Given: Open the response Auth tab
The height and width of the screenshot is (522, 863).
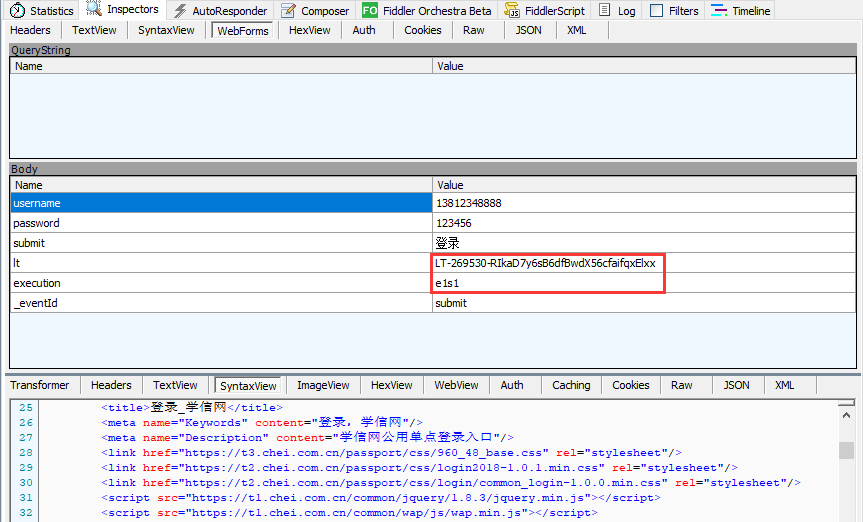Looking at the screenshot, I should click(512, 385).
